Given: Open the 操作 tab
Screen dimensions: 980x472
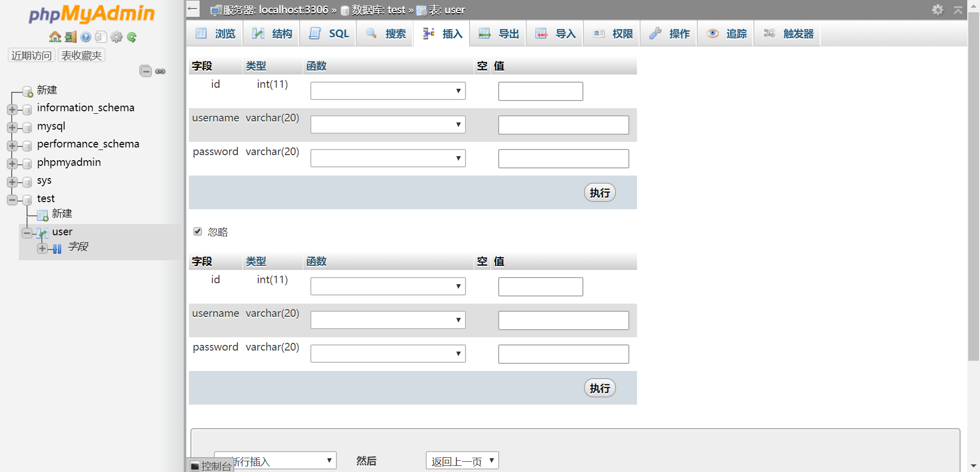Looking at the screenshot, I should coord(669,34).
